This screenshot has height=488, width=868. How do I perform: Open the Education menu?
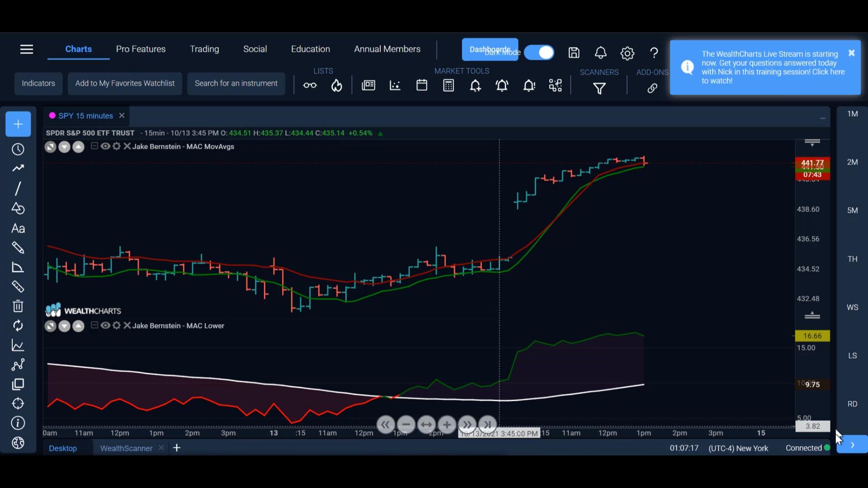click(311, 49)
